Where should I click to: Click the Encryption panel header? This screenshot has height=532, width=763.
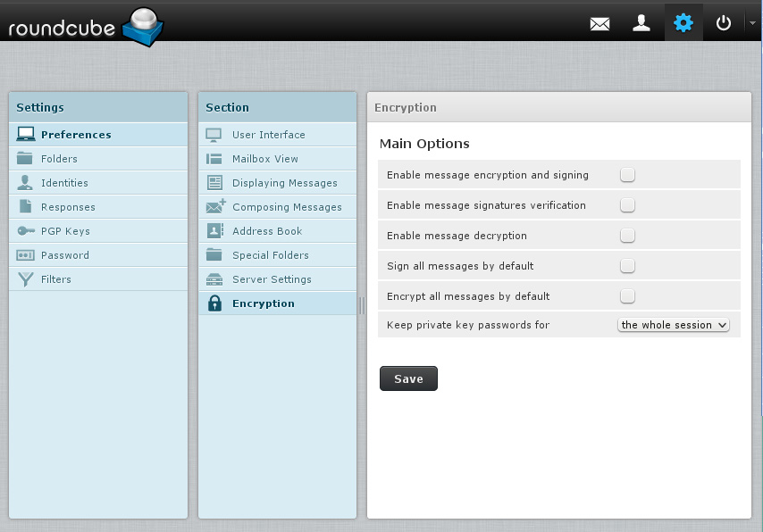click(559, 107)
